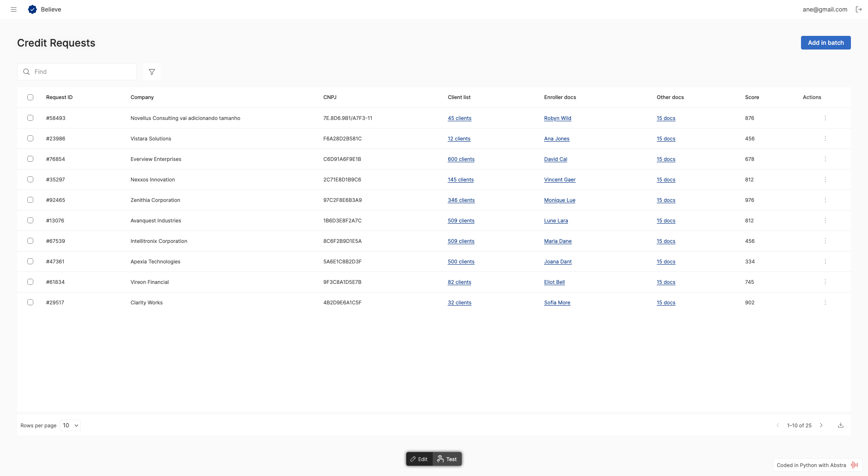Click the Request ID column header

coord(59,97)
